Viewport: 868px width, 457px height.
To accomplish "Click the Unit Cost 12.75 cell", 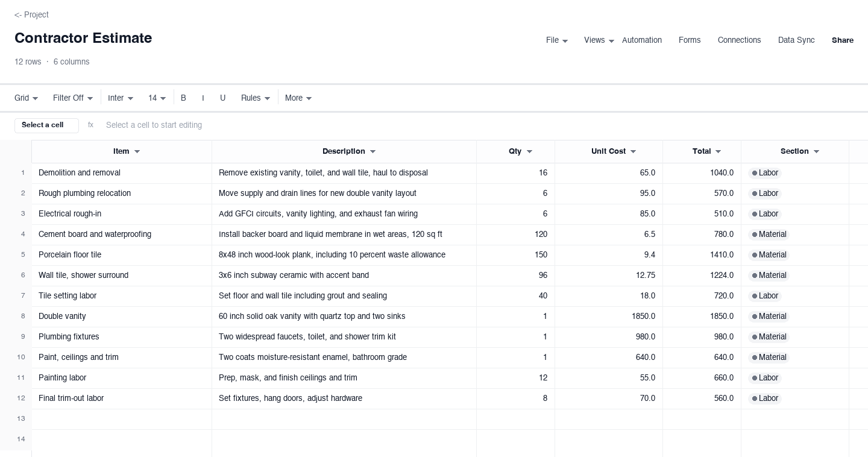I will [x=609, y=276].
